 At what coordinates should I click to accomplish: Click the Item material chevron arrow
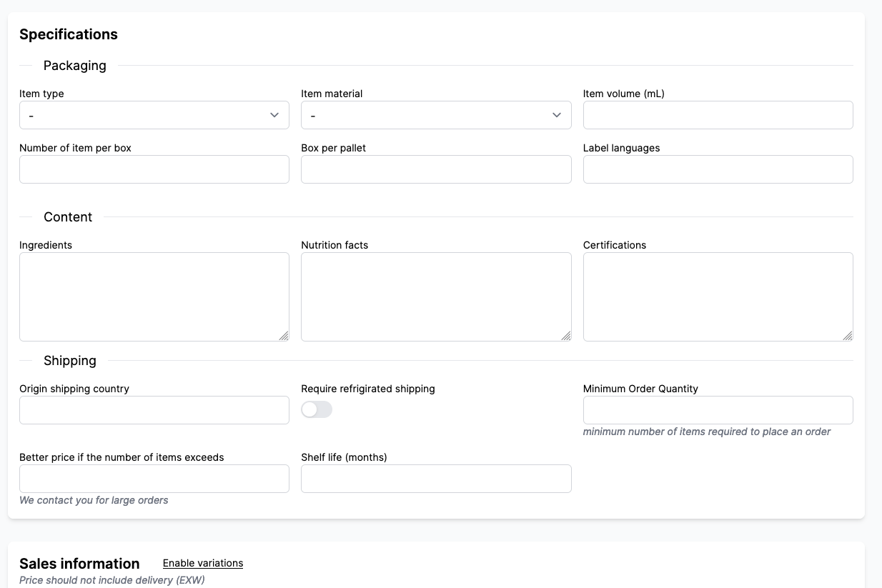tap(557, 115)
